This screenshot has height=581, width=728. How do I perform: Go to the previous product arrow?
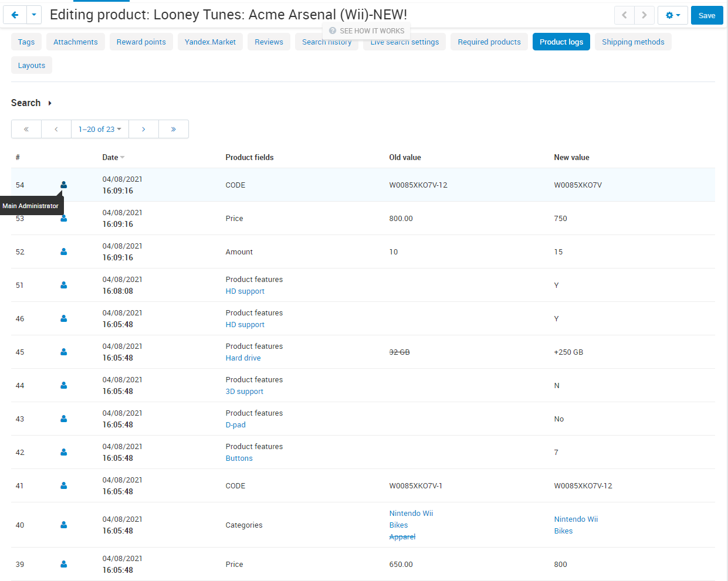pyautogui.click(x=624, y=15)
